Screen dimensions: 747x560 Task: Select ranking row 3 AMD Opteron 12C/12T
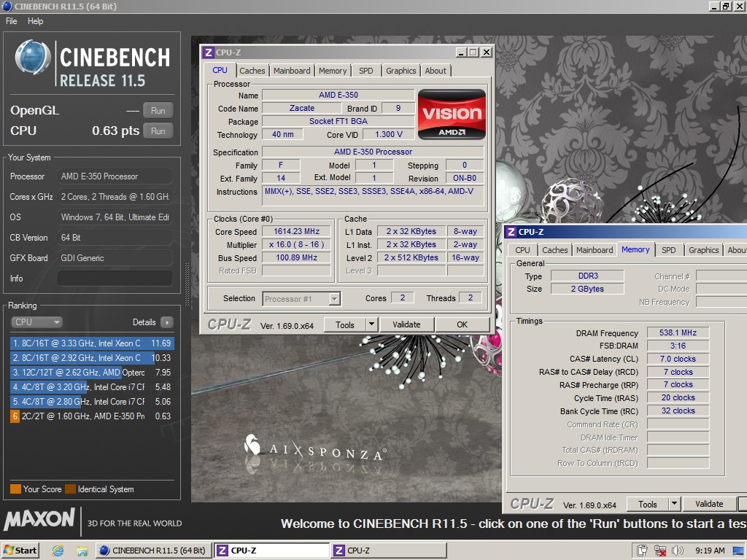click(92, 373)
